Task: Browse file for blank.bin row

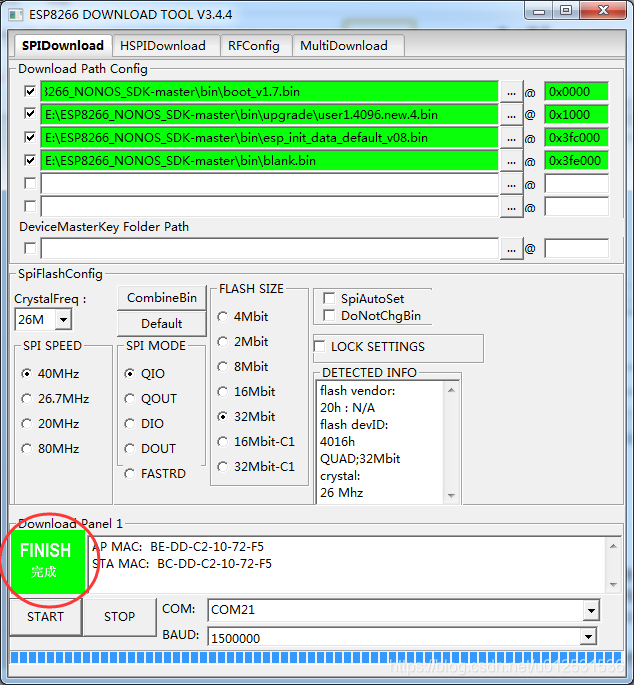Action: click(512, 161)
